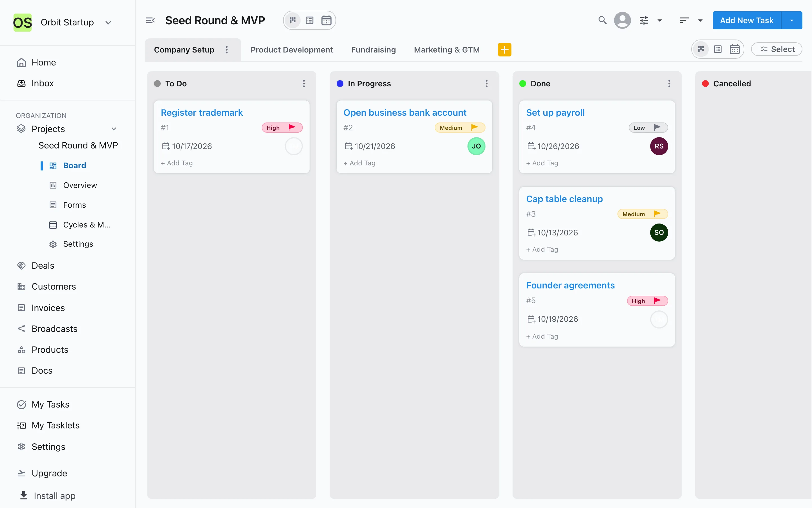Switch to the Marketing & GTM tab
The width and height of the screenshot is (812, 508).
[x=447, y=50]
